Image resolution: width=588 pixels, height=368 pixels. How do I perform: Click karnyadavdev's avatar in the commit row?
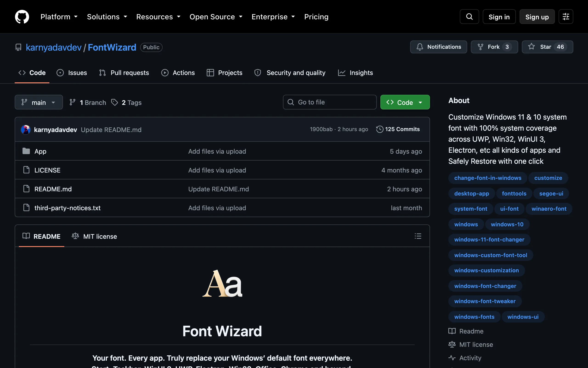point(25,129)
